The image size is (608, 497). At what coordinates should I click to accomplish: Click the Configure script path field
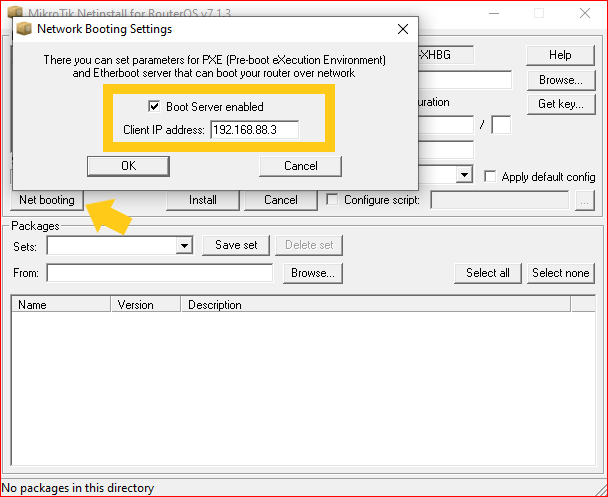(x=499, y=200)
